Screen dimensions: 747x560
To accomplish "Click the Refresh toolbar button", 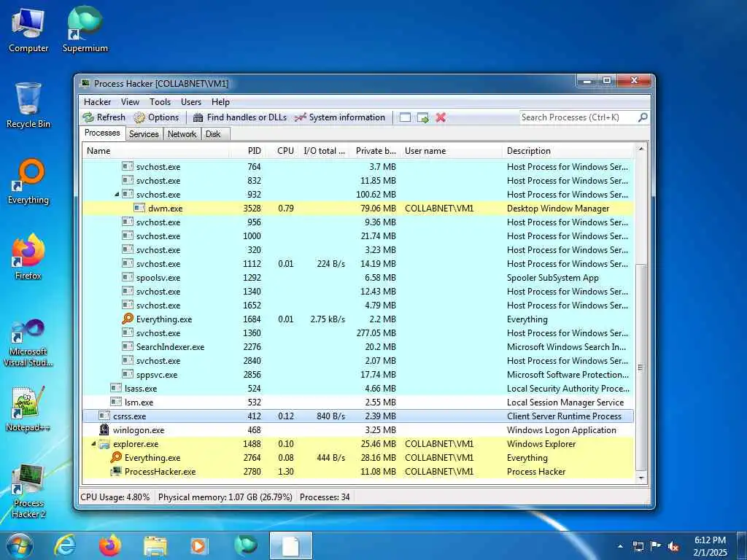I will pos(104,117).
